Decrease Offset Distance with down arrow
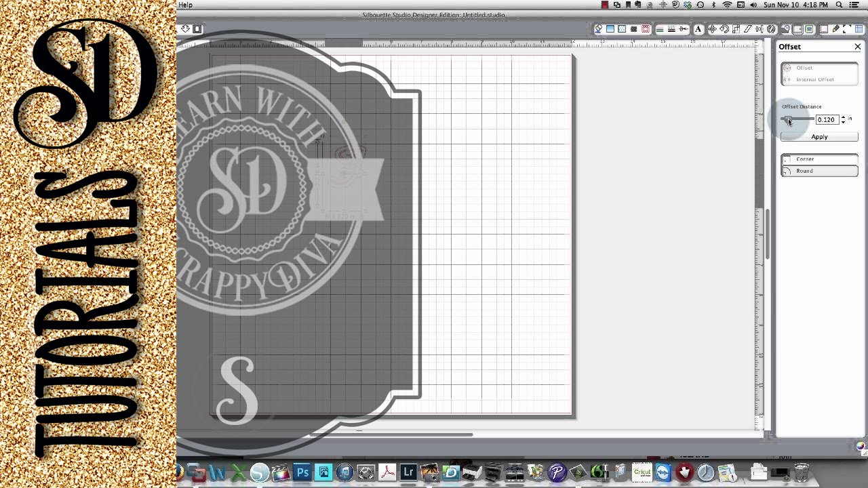The width and height of the screenshot is (868, 488). [x=843, y=122]
